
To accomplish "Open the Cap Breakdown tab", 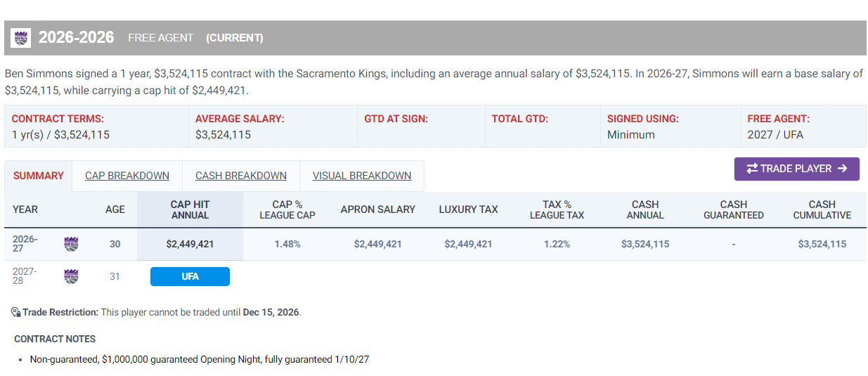I will [x=127, y=176].
